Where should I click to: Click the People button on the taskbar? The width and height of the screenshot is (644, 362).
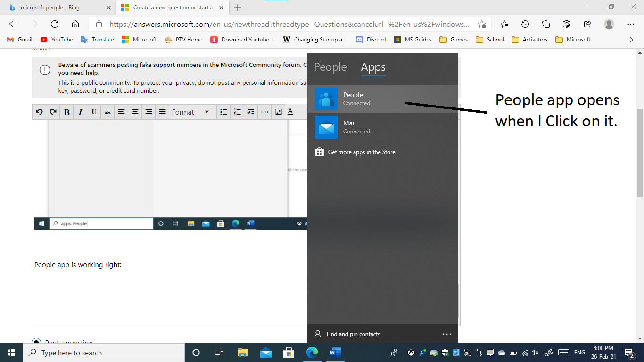click(394, 353)
